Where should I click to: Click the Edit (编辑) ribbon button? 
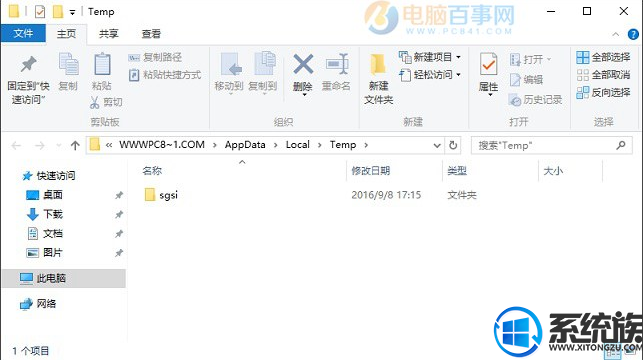tap(526, 80)
